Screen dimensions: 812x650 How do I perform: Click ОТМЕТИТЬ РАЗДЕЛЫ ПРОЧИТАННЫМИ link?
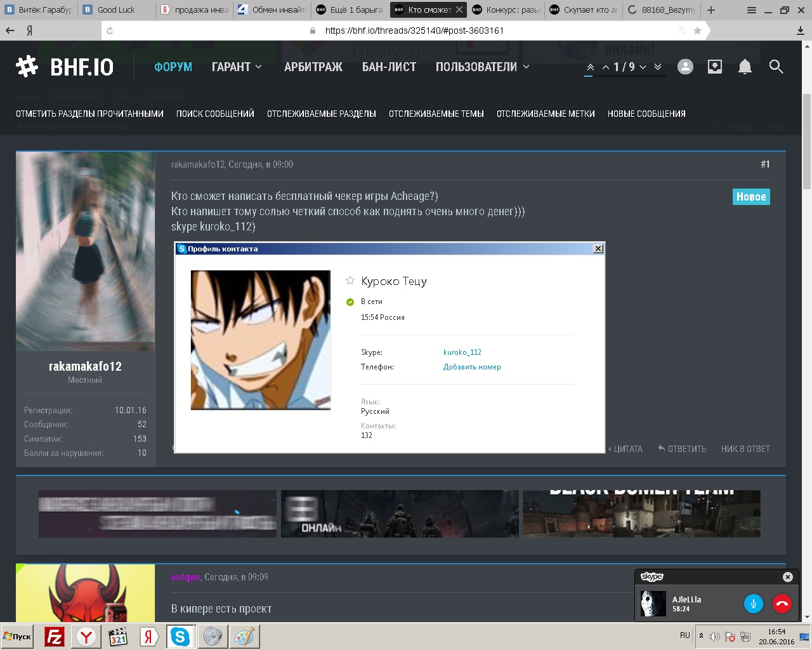tap(89, 114)
